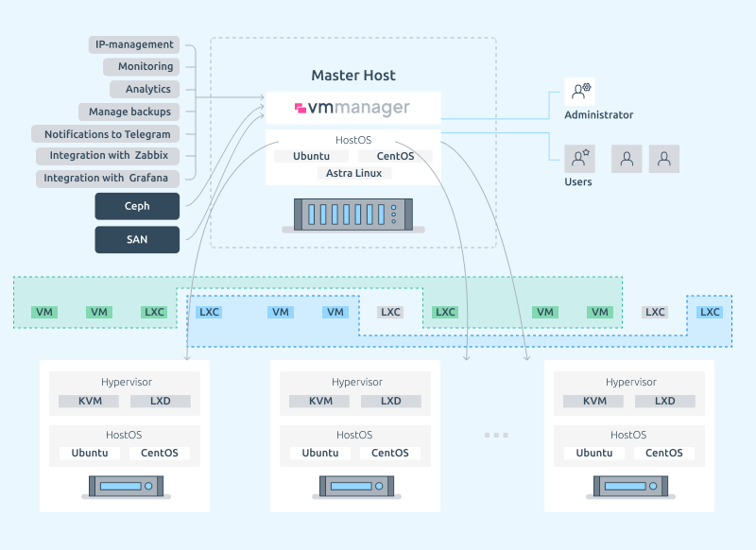Click the Users icon with star
Viewport: 756px width, 550px height.
point(579,159)
